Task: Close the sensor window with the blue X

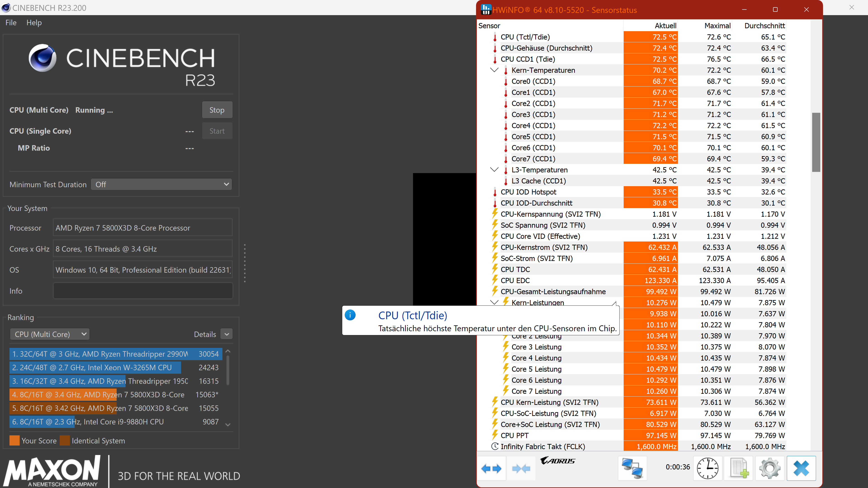Action: 801,468
